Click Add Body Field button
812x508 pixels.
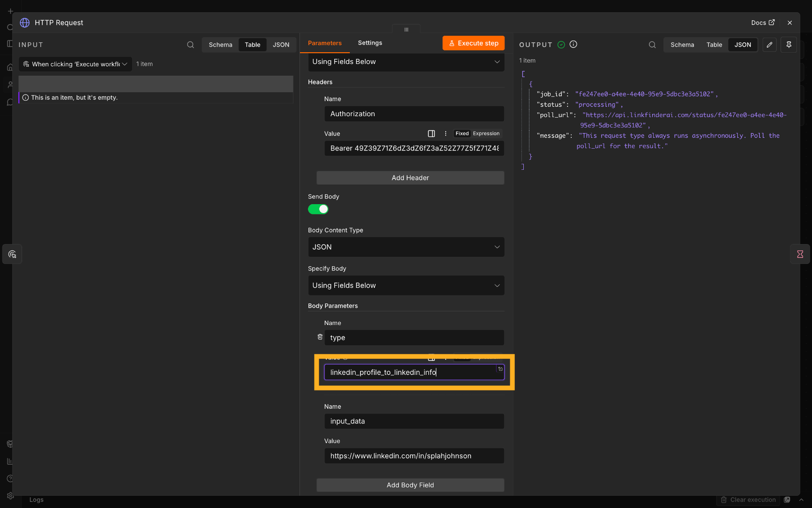point(410,485)
